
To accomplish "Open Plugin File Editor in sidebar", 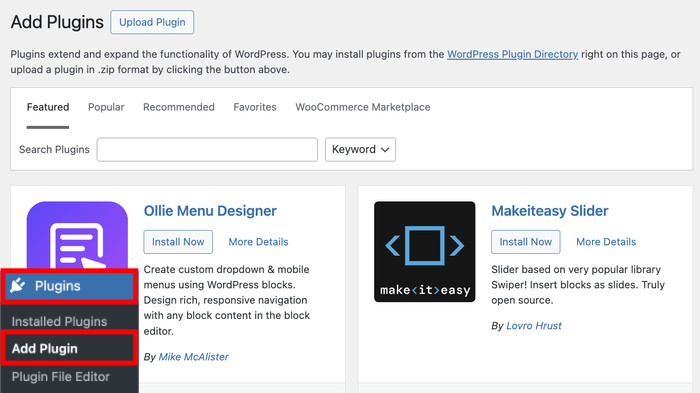I will 61,377.
